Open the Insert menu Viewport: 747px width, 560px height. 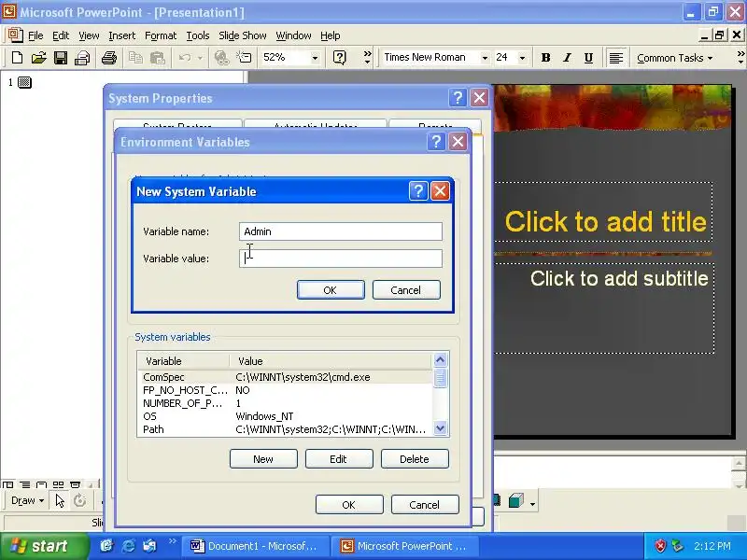[x=122, y=35]
